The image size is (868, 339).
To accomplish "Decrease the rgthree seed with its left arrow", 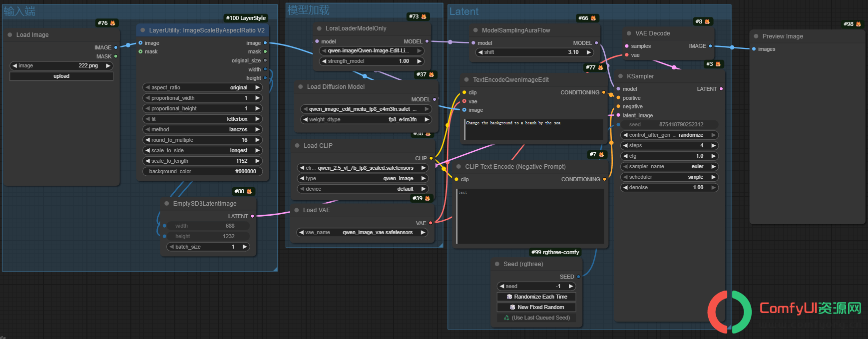I will coord(502,287).
